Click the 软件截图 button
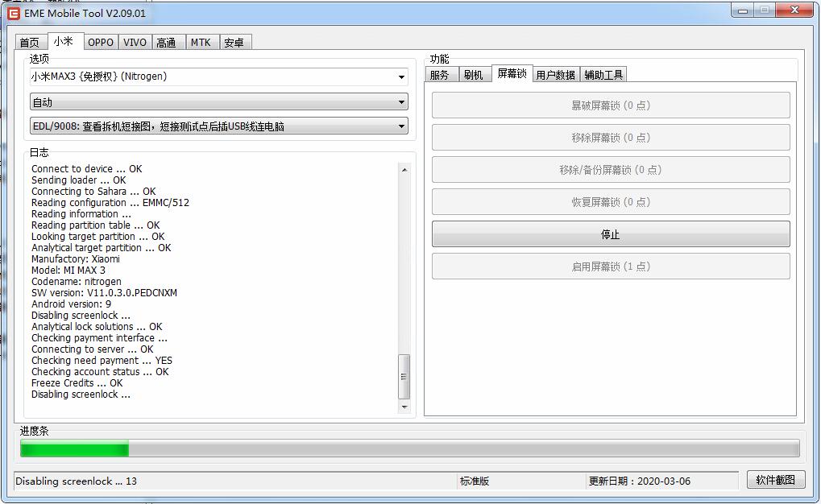The height and width of the screenshot is (504, 821). [x=775, y=479]
